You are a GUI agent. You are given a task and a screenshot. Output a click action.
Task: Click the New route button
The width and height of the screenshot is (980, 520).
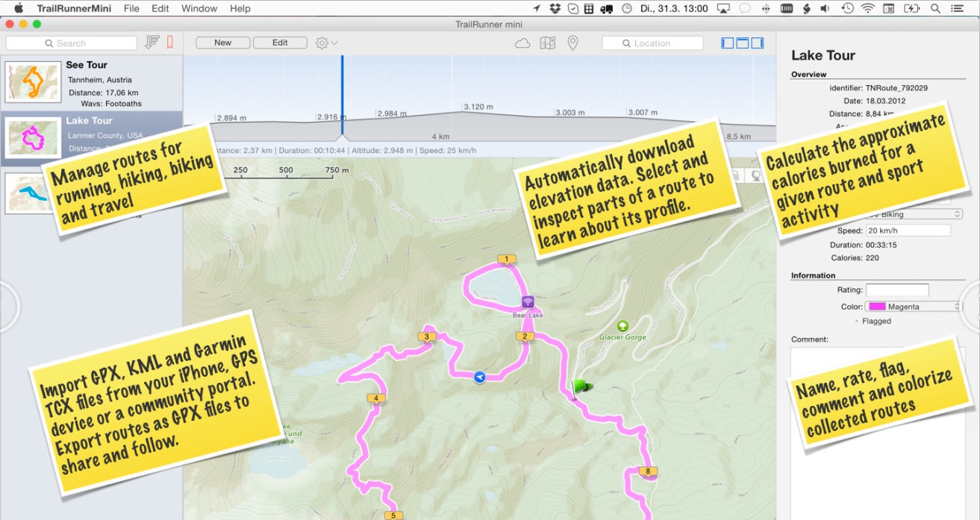pos(222,43)
